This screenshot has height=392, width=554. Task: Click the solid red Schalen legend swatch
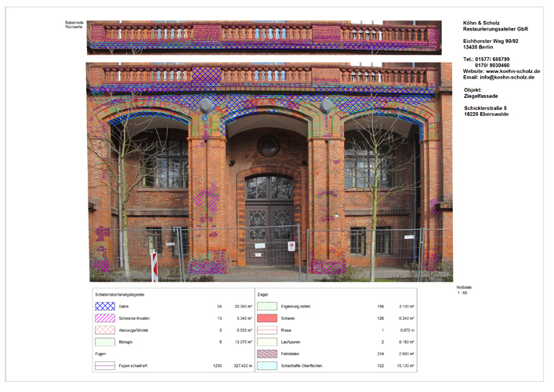coord(267,318)
